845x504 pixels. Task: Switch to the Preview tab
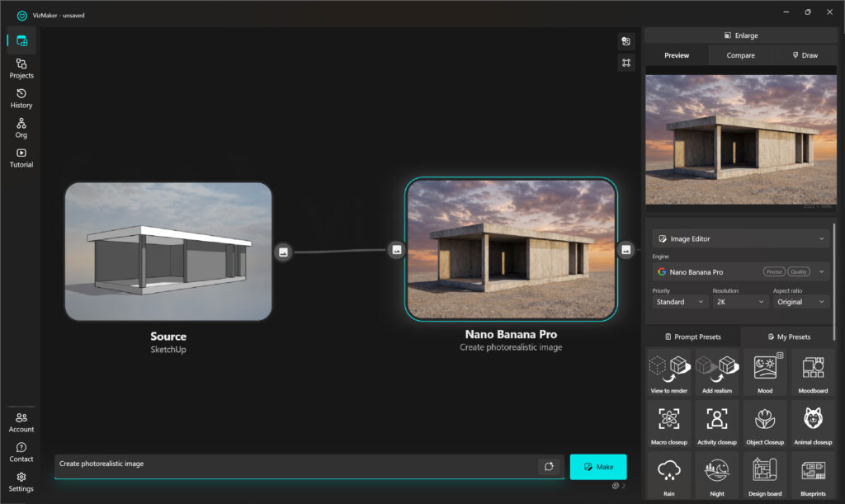677,55
